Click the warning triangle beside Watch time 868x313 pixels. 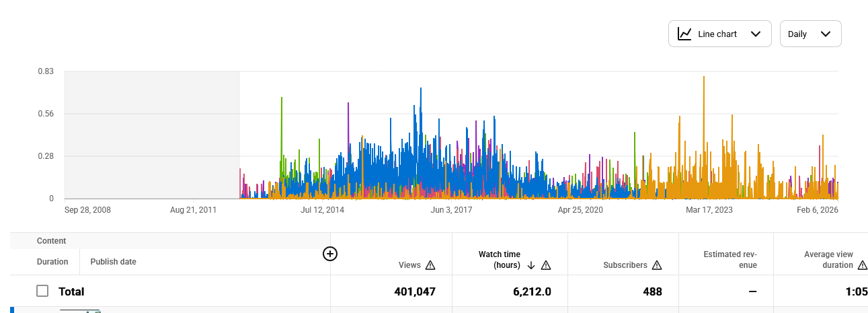pos(546,265)
